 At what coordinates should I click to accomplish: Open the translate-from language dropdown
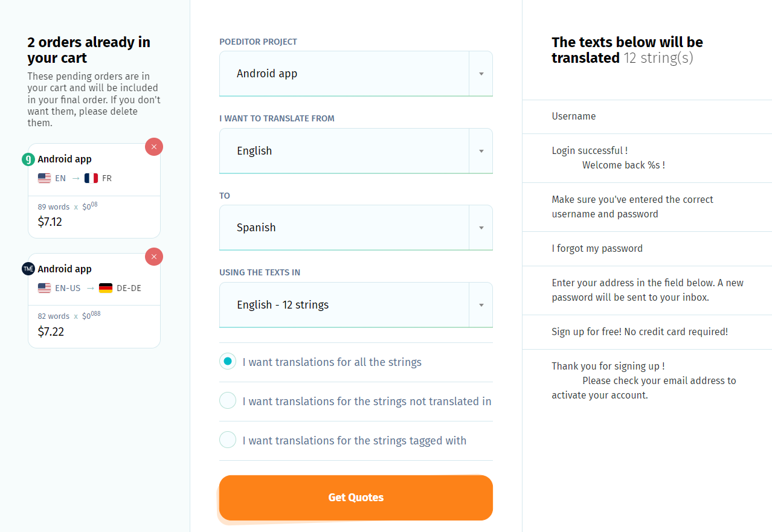click(x=356, y=150)
